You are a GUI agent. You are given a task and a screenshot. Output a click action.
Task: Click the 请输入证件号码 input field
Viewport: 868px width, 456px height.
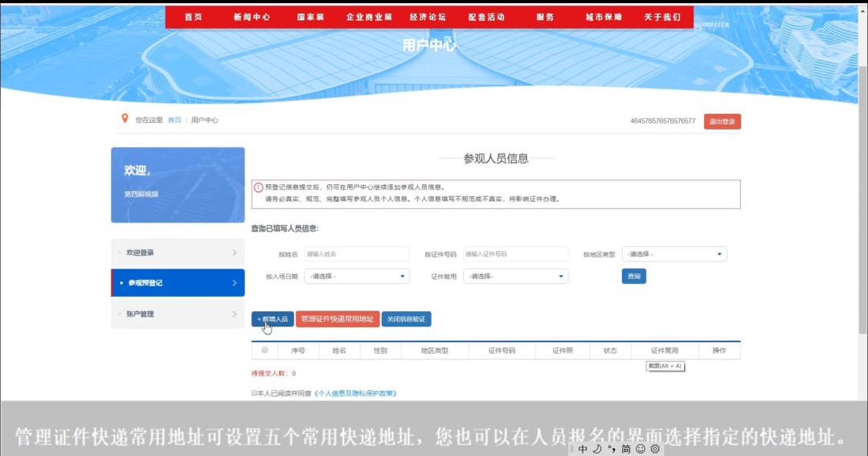[515, 254]
